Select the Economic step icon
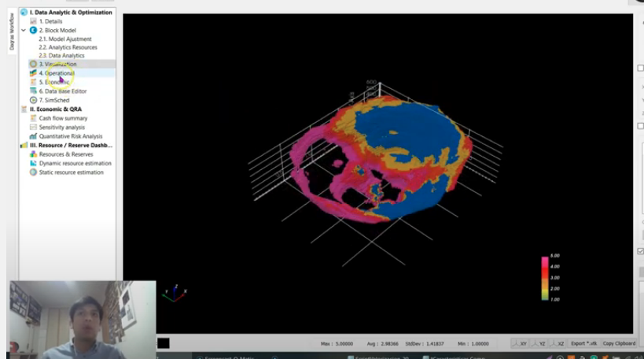This screenshot has height=359, width=644. pos(33,82)
